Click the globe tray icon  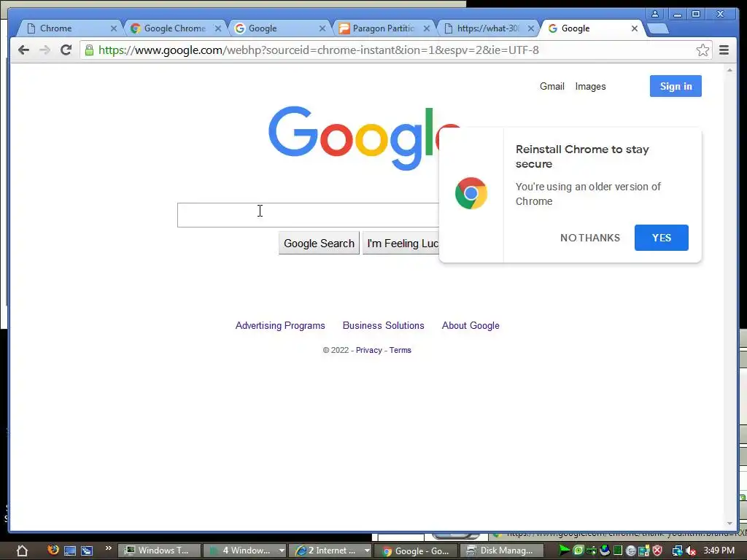coord(605,550)
